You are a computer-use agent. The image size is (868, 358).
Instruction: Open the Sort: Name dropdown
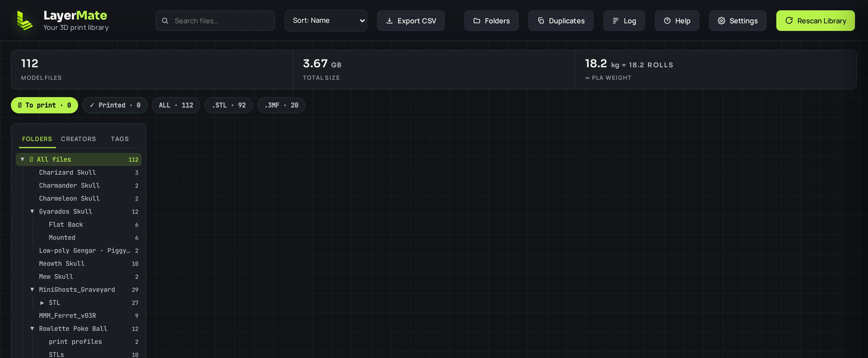[x=326, y=21]
